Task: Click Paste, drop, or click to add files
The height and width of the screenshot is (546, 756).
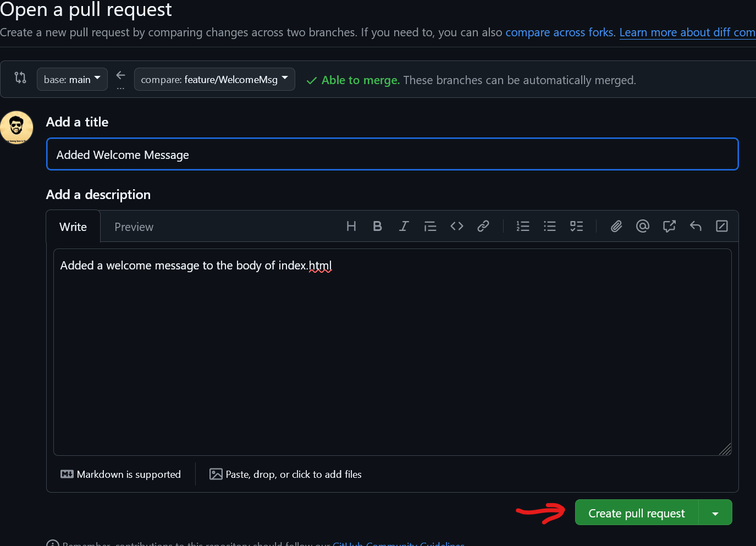Action: click(x=285, y=474)
